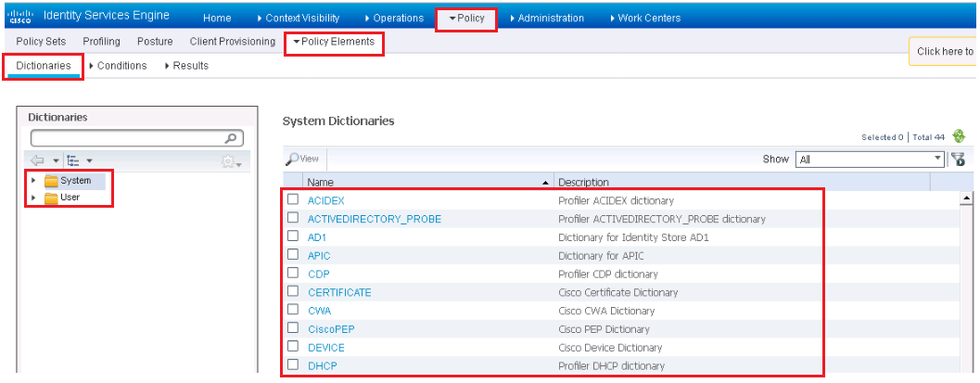The width and height of the screenshot is (980, 383).
Task: Open the back arrow dropdown caret
Action: point(56,161)
